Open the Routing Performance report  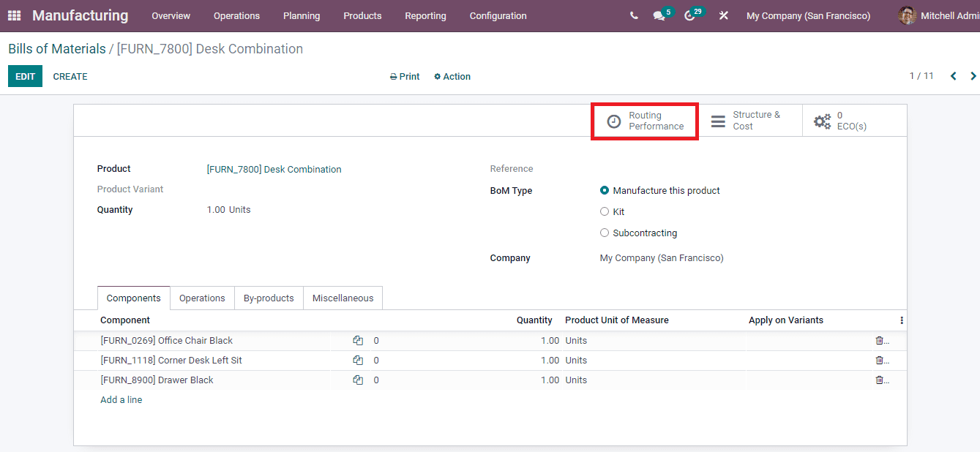(645, 121)
